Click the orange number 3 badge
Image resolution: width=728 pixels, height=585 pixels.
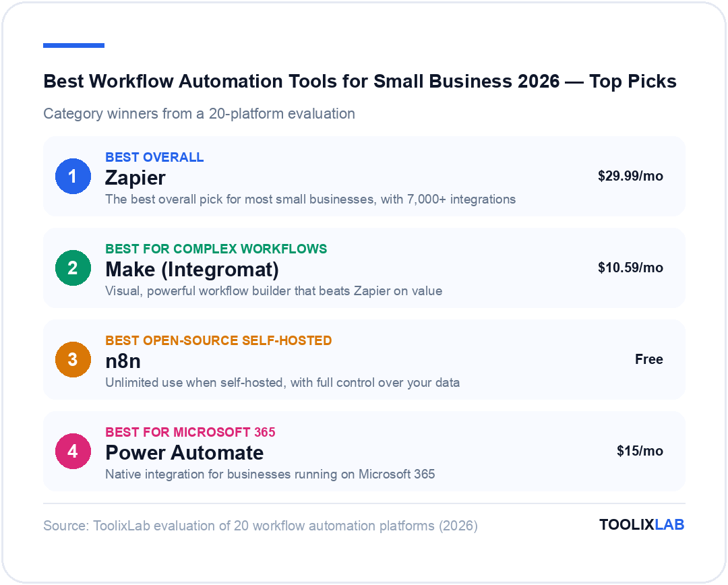tap(73, 359)
